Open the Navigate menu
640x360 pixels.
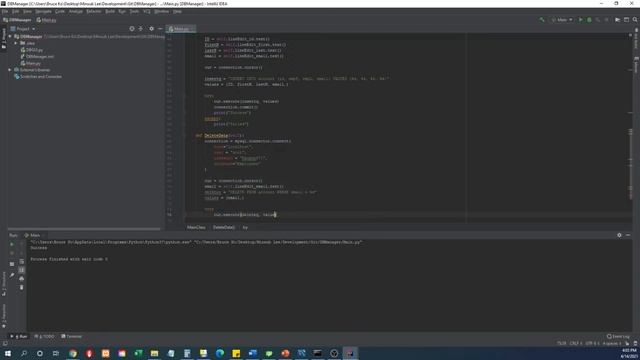[43, 11]
